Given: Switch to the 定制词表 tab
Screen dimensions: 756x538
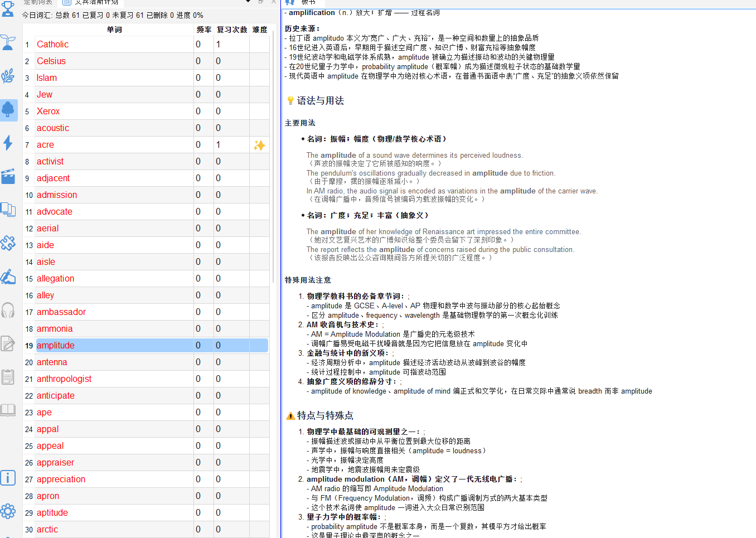Looking at the screenshot, I should (x=38, y=2).
